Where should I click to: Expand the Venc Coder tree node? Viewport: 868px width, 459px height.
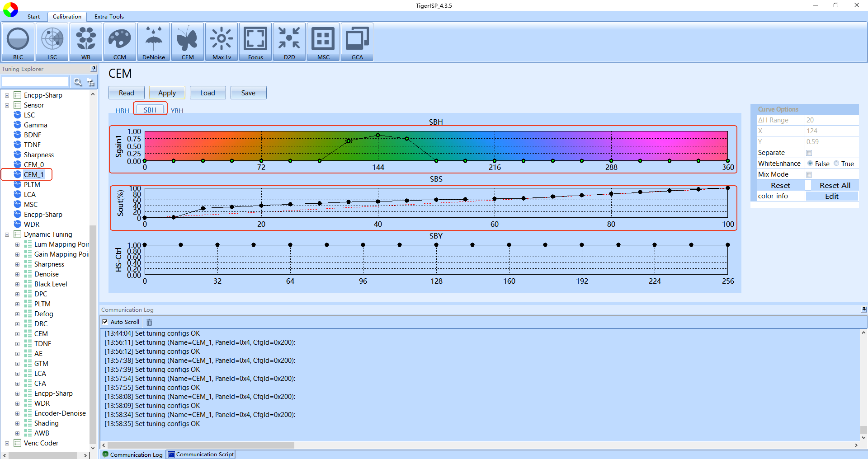point(7,443)
